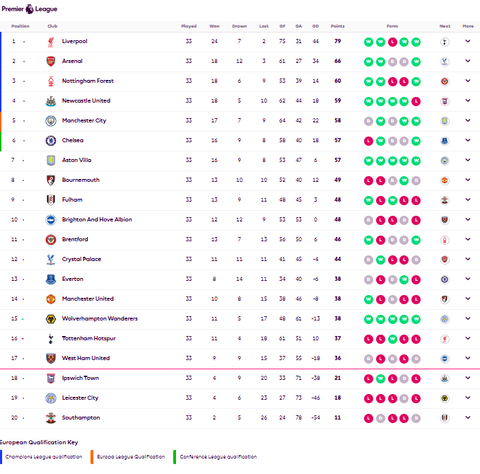The width and height of the screenshot is (480, 474).
Task: Click the Newcastle United club crest
Action: pos(51,101)
